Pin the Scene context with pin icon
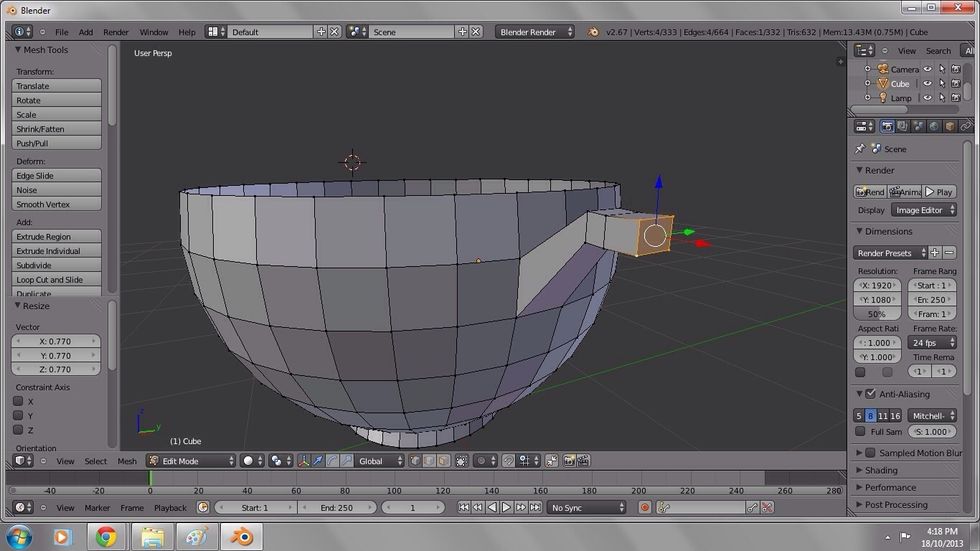The width and height of the screenshot is (980, 551). pos(859,149)
